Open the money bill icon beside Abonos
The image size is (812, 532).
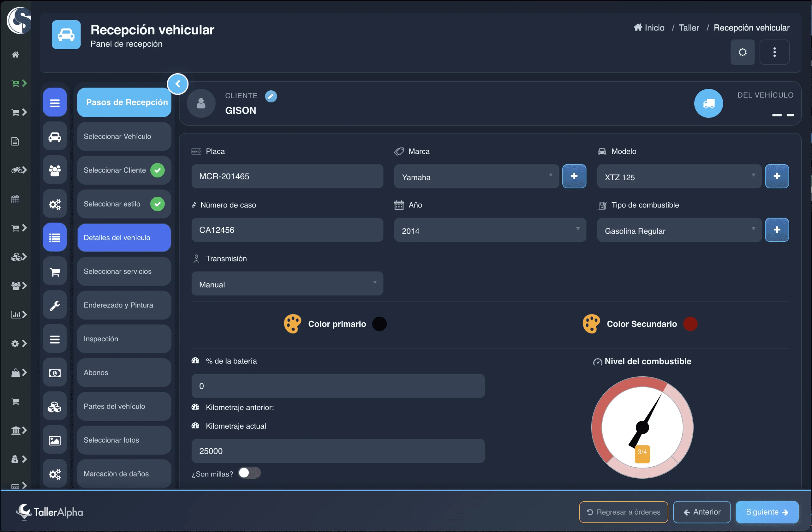(x=55, y=373)
